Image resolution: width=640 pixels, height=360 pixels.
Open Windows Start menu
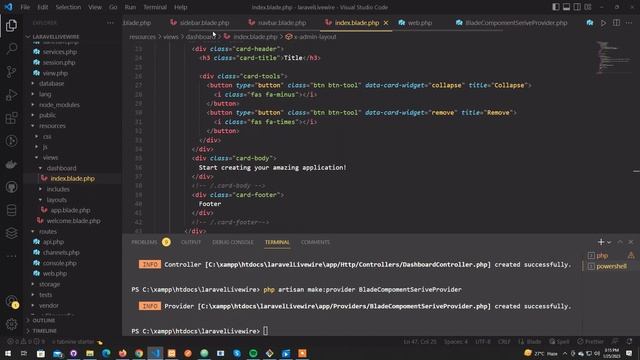click(x=8, y=353)
